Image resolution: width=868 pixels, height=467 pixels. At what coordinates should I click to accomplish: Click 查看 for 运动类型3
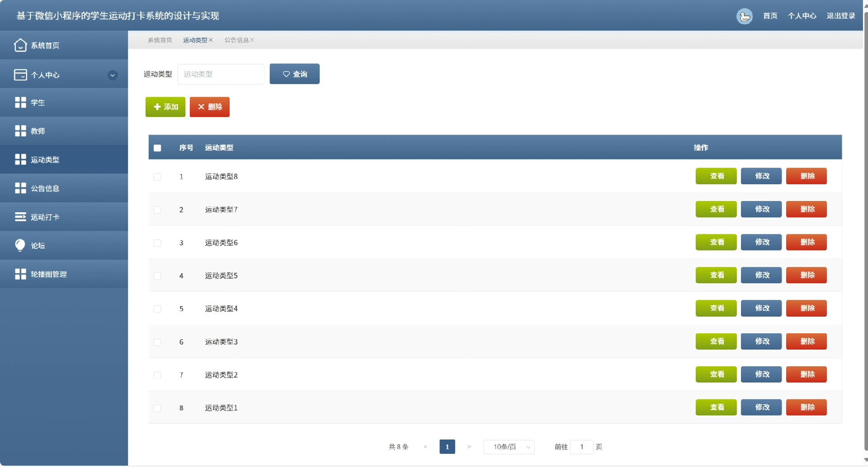716,341
